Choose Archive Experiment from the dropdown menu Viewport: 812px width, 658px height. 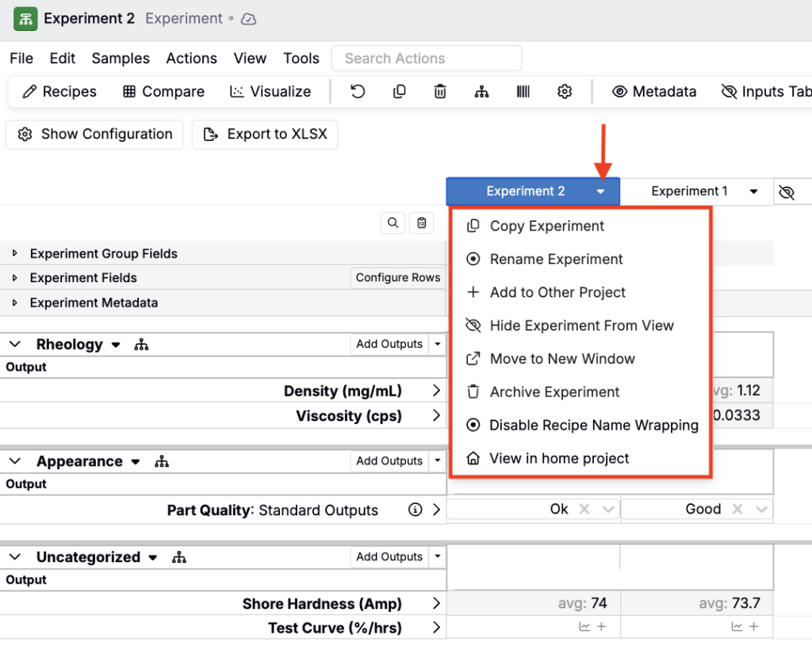click(554, 392)
